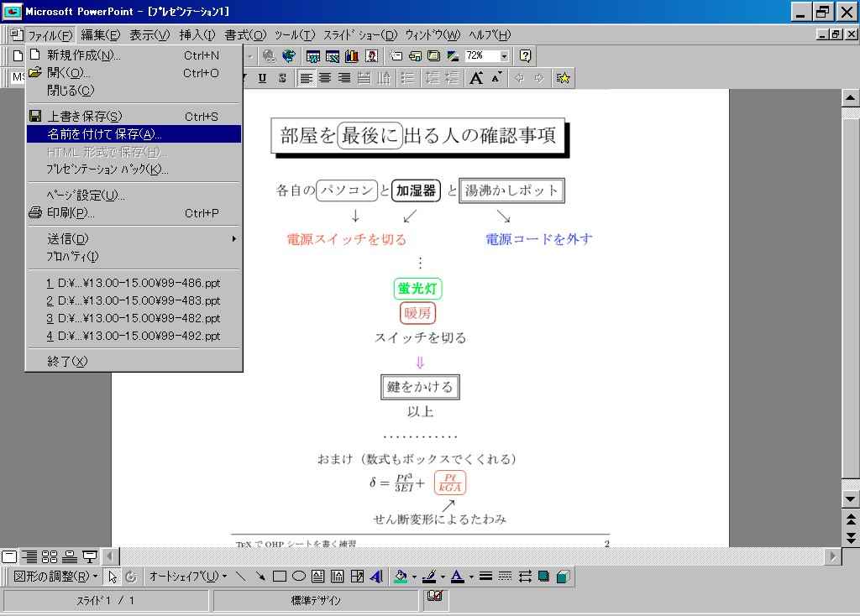
Task: Insert a Microsoft Word table
Action: click(x=312, y=56)
